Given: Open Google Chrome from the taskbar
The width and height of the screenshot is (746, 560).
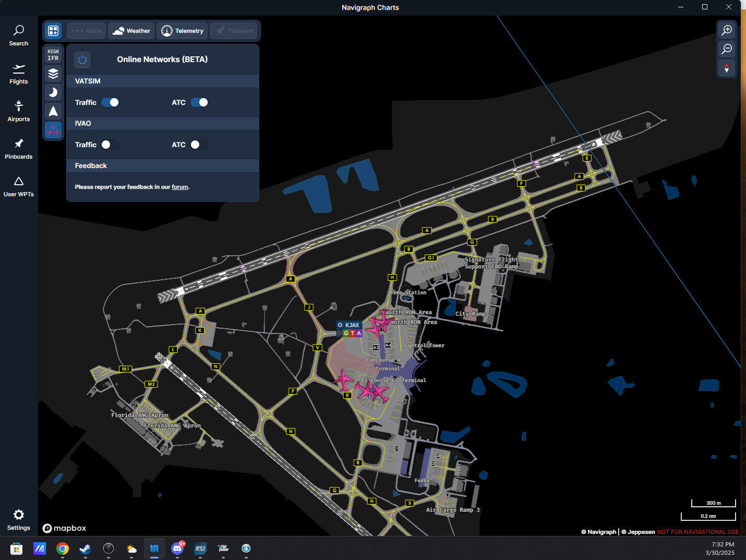Looking at the screenshot, I should [63, 549].
